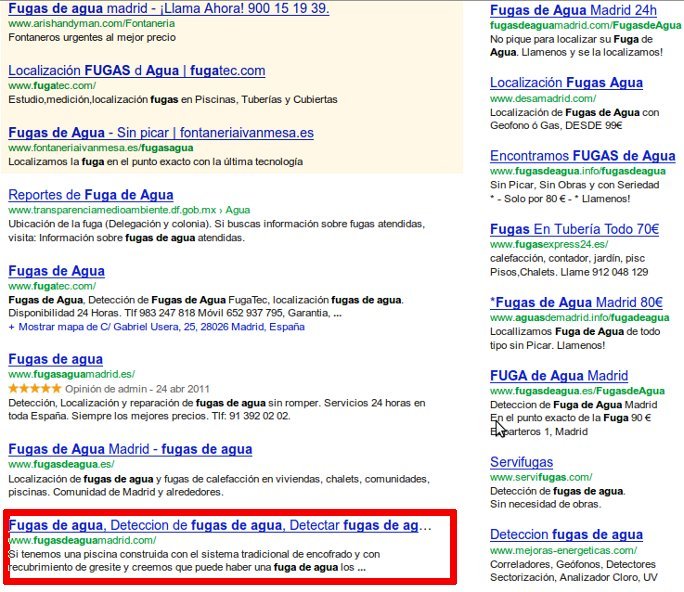Viewport: 684px width, 592px height.
Task: Click the www.arishandyman.com/Fontaneria URL
Action: click(x=92, y=24)
